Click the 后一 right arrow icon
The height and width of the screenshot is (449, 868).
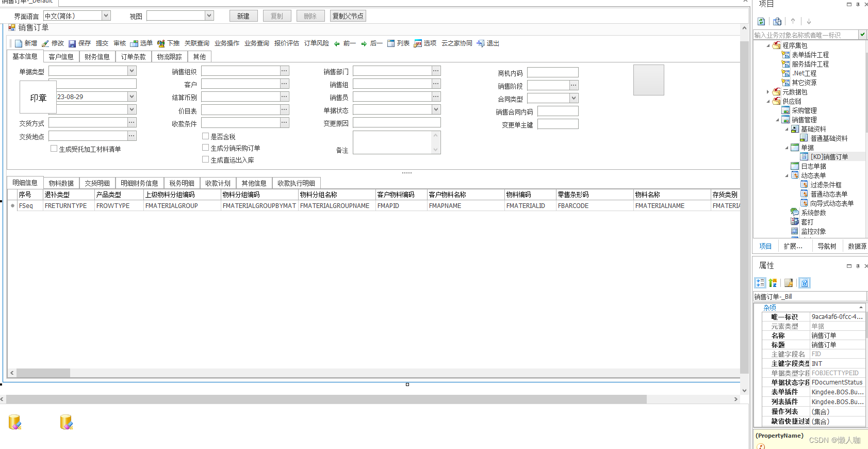pyautogui.click(x=364, y=44)
